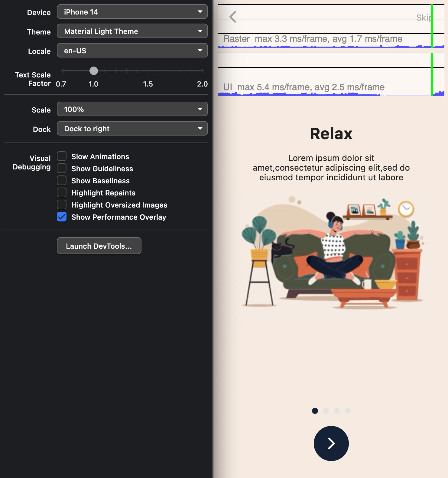This screenshot has height=478, width=448.
Task: Click the Launch DevTools button
Action: tap(99, 246)
